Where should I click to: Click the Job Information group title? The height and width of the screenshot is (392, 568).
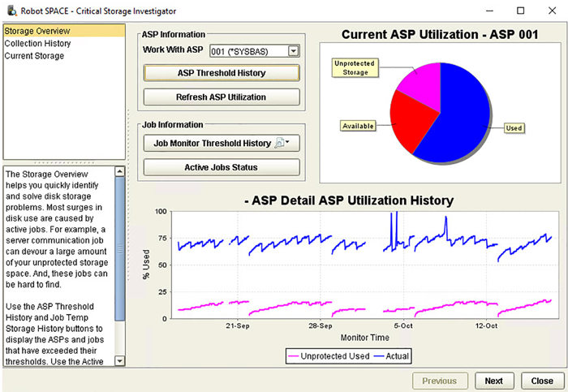click(x=172, y=125)
